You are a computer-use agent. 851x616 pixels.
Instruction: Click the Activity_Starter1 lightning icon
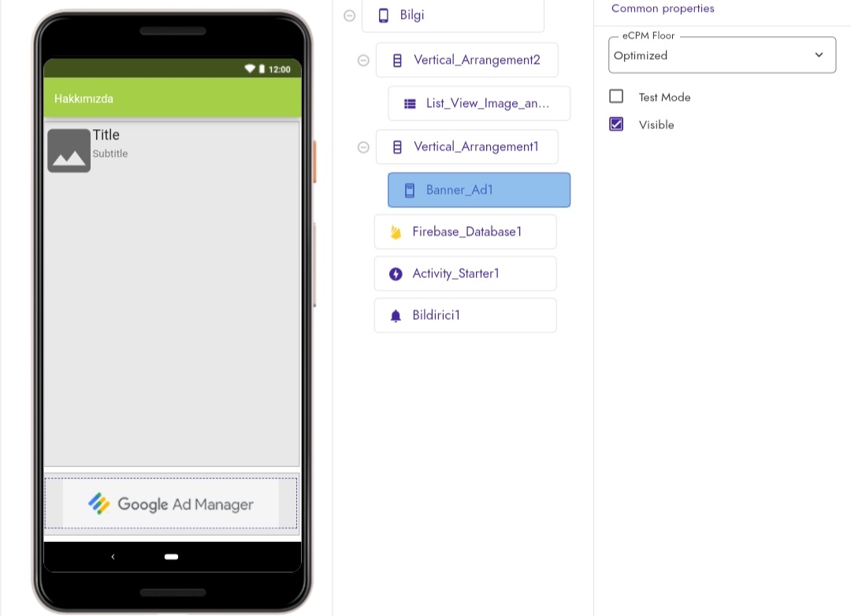[x=396, y=274]
